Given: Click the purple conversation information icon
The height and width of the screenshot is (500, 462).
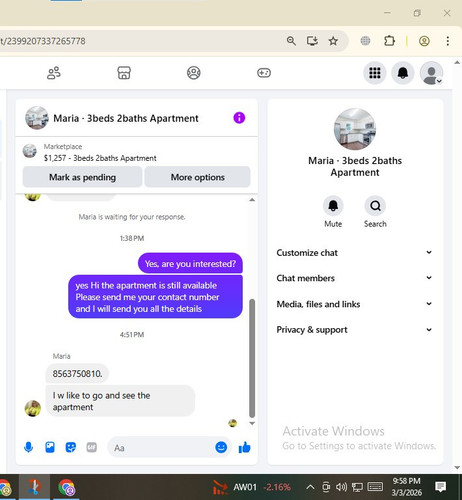Looking at the screenshot, I should (239, 118).
